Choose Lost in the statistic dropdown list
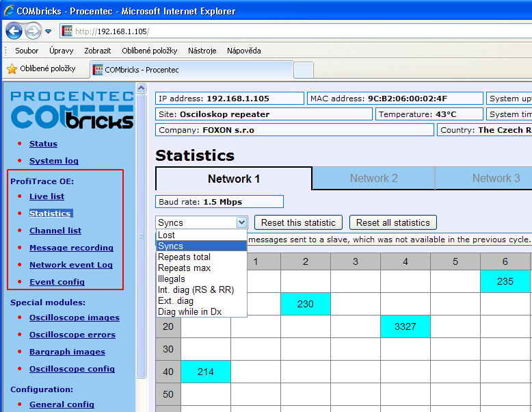 [202, 235]
